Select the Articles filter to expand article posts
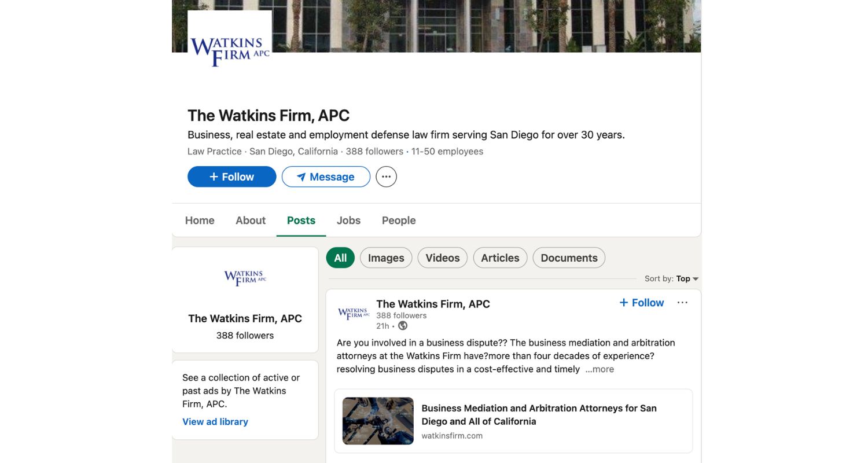The height and width of the screenshot is (463, 868). tap(499, 258)
